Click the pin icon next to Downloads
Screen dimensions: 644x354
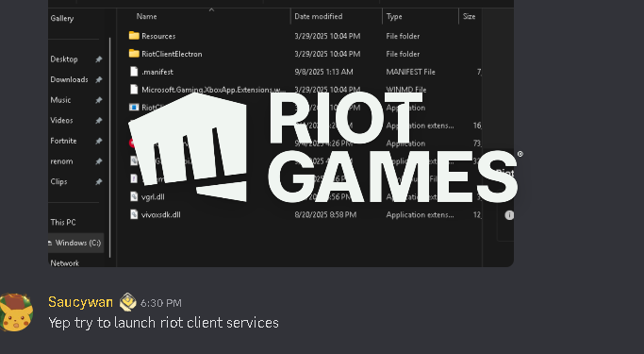(99, 79)
